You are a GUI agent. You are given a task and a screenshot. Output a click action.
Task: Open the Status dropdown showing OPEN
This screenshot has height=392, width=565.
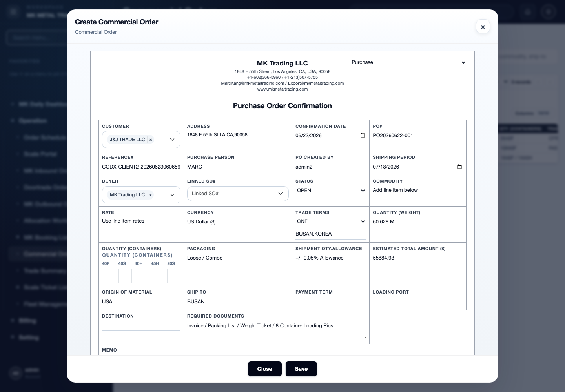click(330, 191)
